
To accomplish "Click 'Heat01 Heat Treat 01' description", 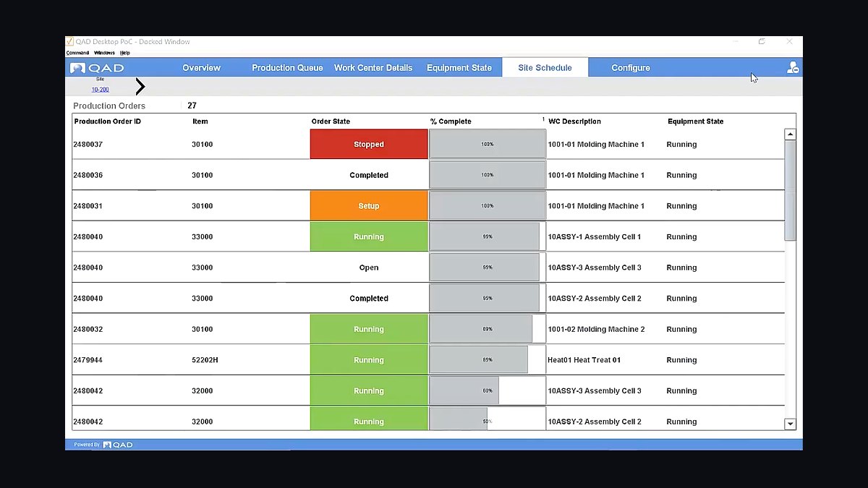I will [584, 360].
